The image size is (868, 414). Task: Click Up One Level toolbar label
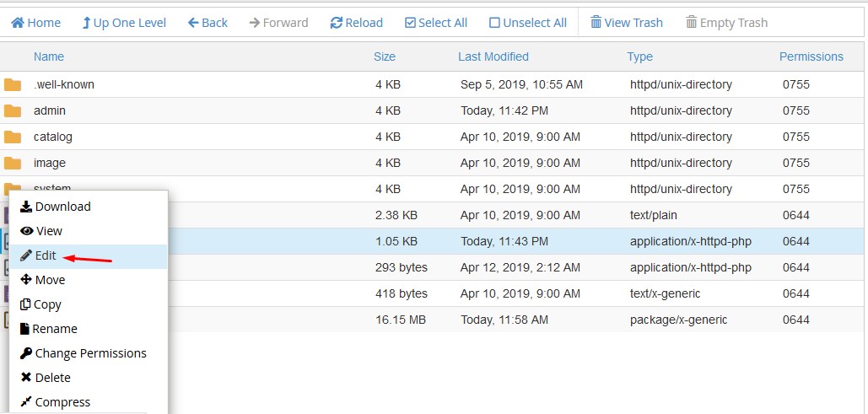[130, 23]
